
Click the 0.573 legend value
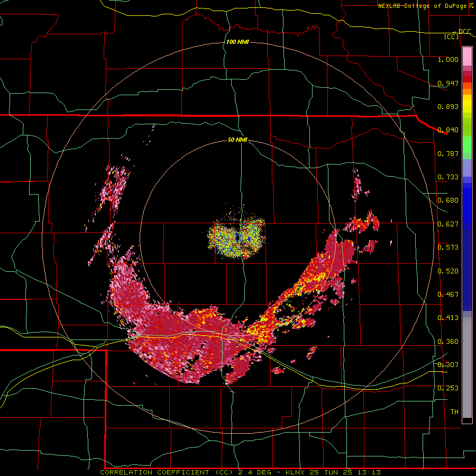(x=448, y=248)
